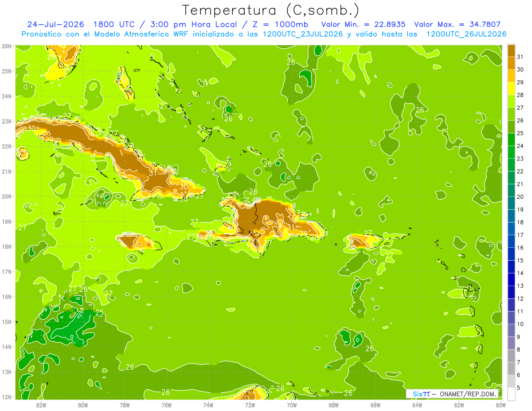532x411 pixels.
Task: Click the 72W longitude axis label
Action: click(250, 405)
